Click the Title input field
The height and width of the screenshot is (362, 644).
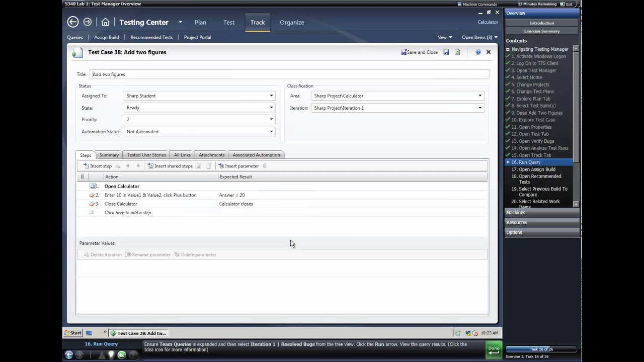point(289,74)
